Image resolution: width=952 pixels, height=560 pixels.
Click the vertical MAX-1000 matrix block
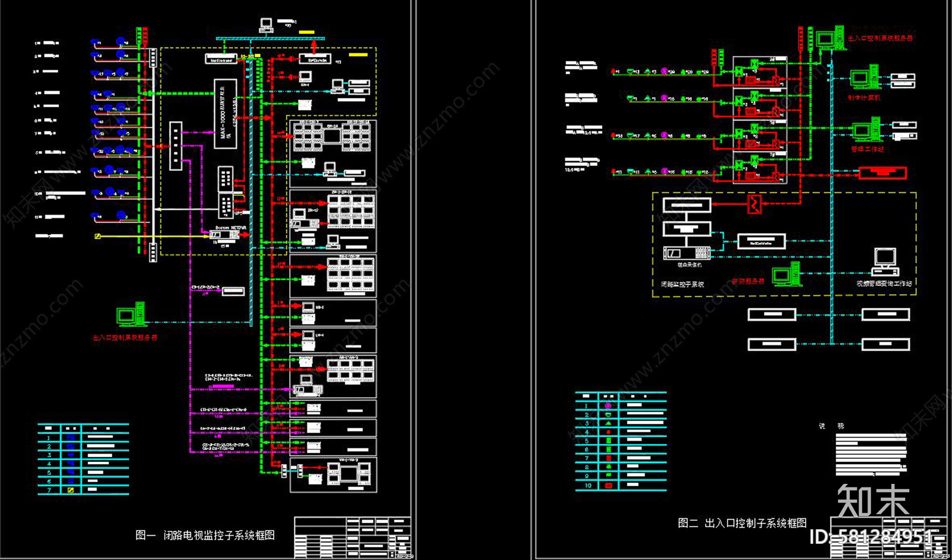(x=225, y=114)
